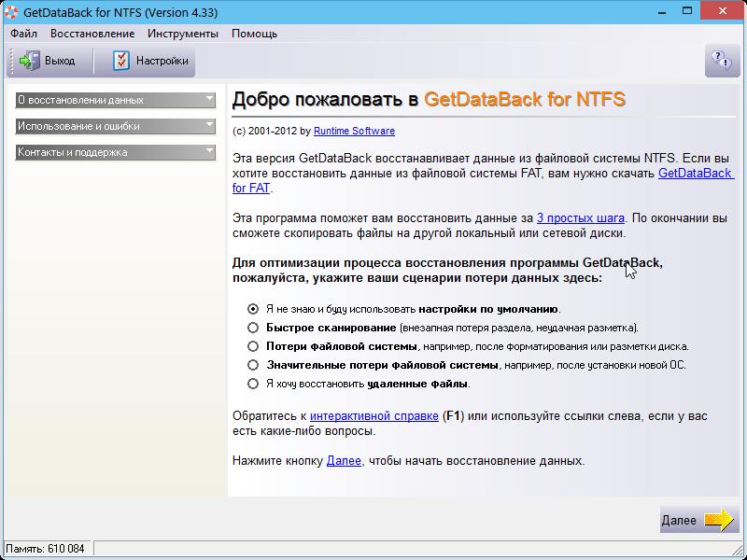The height and width of the screenshot is (560, 747).
Task: Click the Выход toolbar label
Action: 60,61
